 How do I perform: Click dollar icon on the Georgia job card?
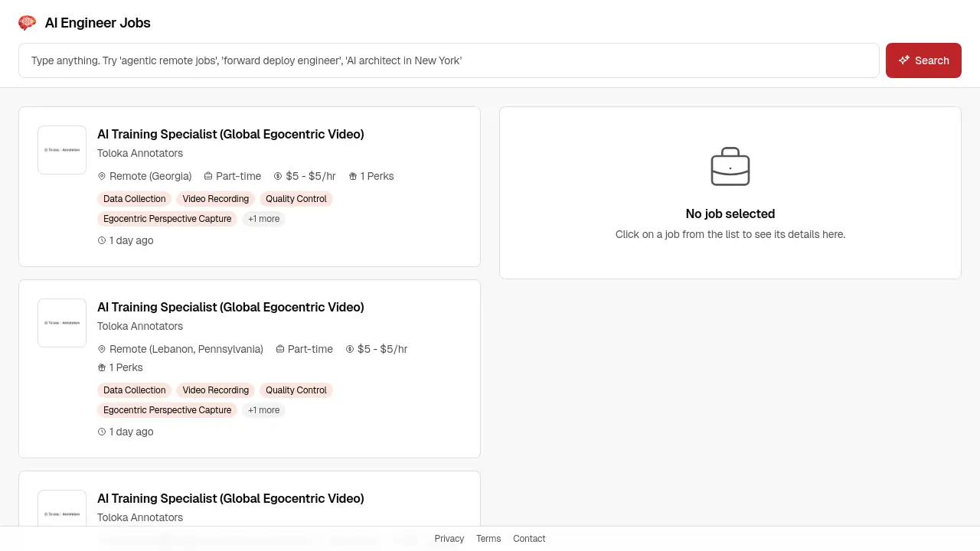(278, 176)
